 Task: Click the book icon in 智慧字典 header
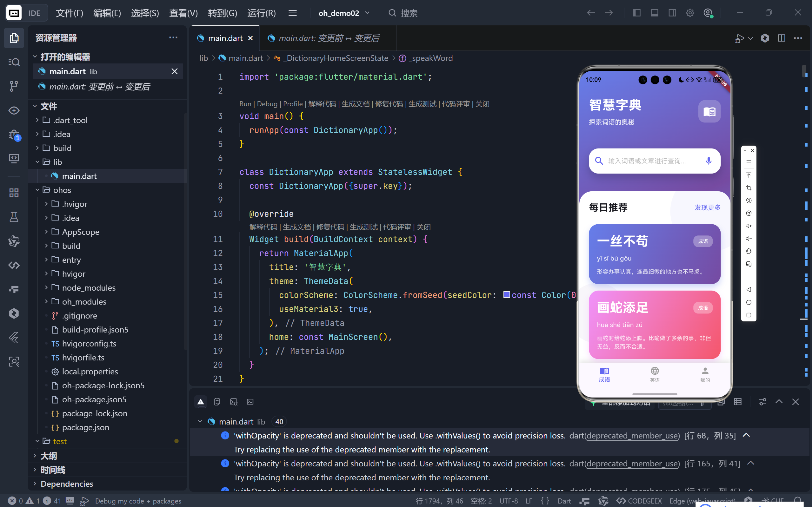tap(709, 111)
